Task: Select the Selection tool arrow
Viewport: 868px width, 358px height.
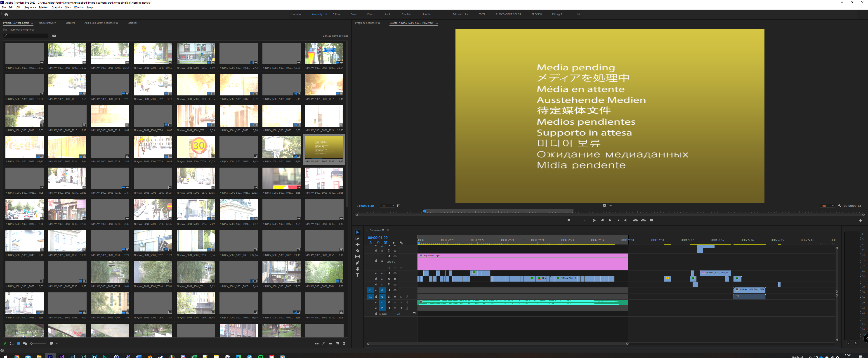Action: [358, 232]
